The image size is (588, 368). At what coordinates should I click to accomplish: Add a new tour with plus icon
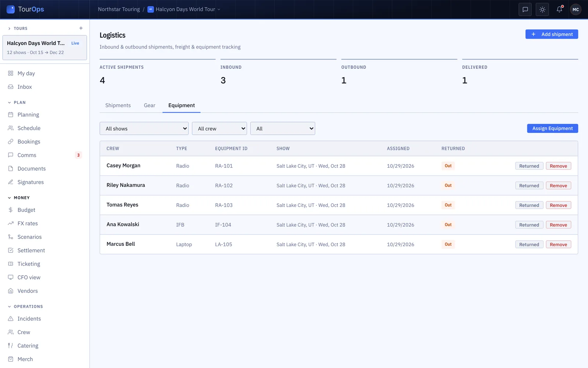point(81,28)
